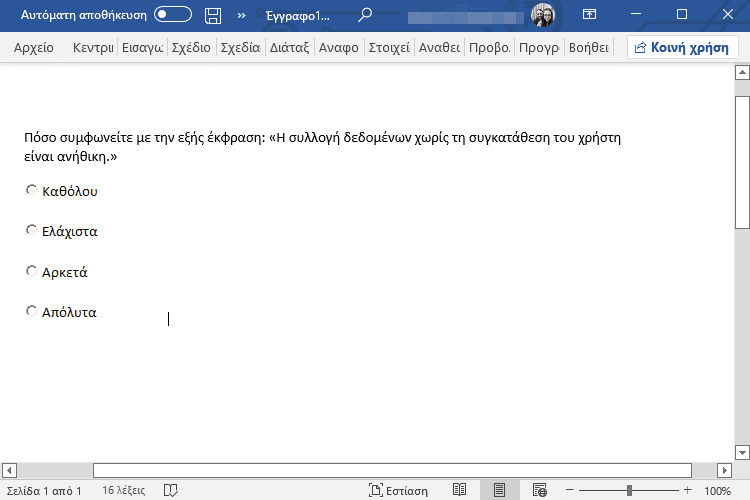Close the Word window
This screenshot has width=750, height=500.
point(728,14)
